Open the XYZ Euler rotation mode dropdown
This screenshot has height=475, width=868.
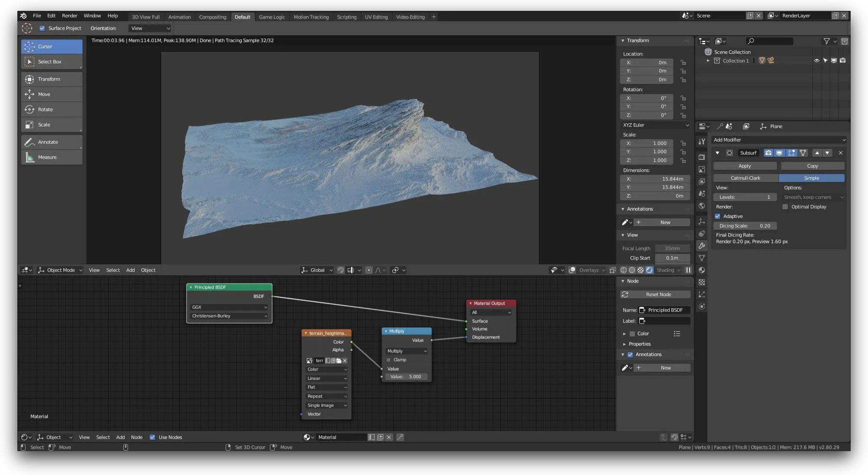pos(655,125)
